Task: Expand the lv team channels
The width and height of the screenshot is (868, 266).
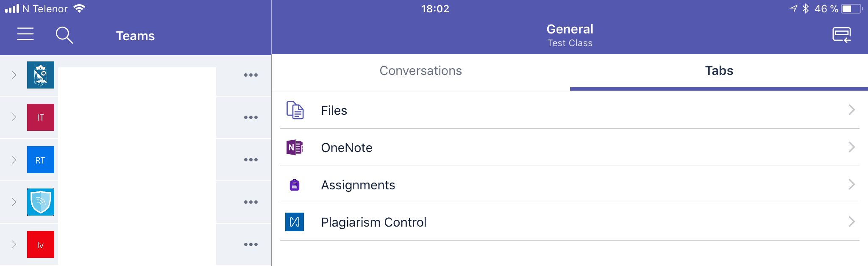Action: coord(14,244)
